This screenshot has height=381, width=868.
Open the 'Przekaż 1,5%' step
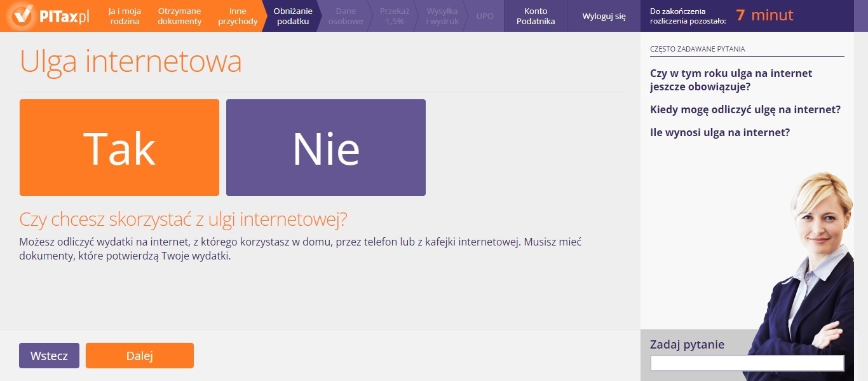tap(394, 16)
